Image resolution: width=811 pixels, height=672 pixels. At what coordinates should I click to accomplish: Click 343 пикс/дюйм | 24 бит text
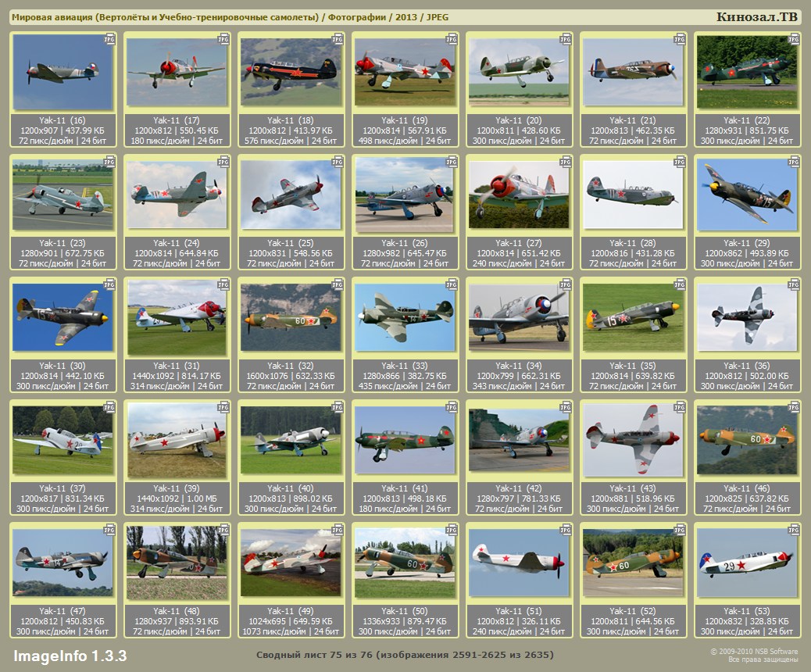click(x=519, y=385)
